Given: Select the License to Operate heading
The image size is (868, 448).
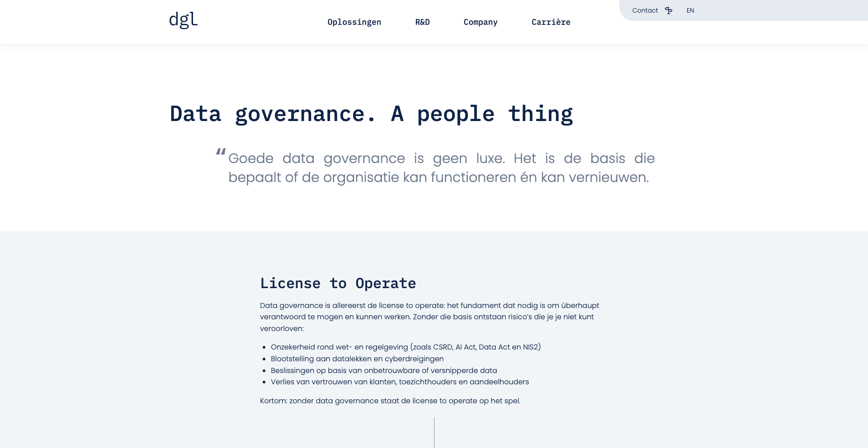Looking at the screenshot, I should [338, 283].
